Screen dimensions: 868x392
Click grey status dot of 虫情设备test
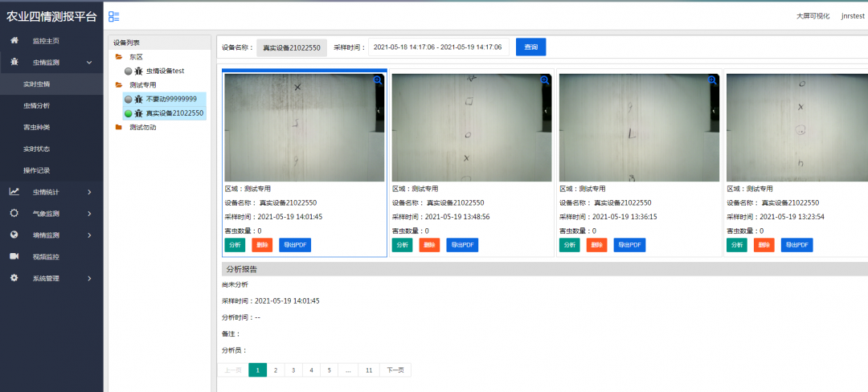click(129, 71)
